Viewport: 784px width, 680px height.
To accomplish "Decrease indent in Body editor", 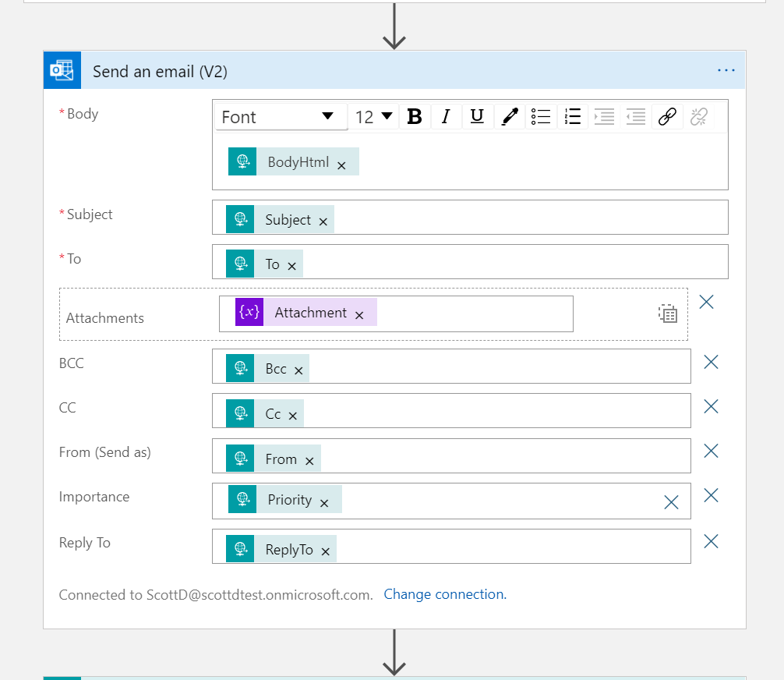I will (636, 117).
